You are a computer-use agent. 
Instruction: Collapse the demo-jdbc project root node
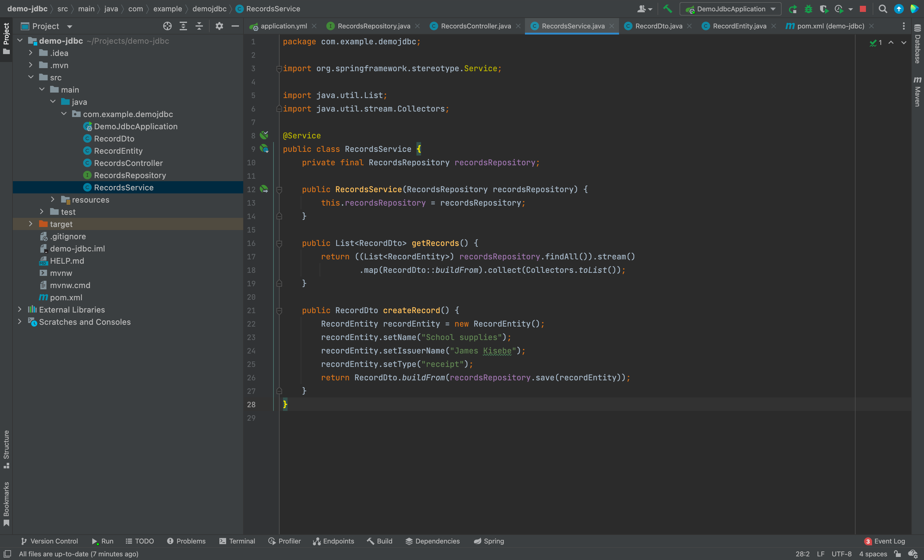coord(20,41)
